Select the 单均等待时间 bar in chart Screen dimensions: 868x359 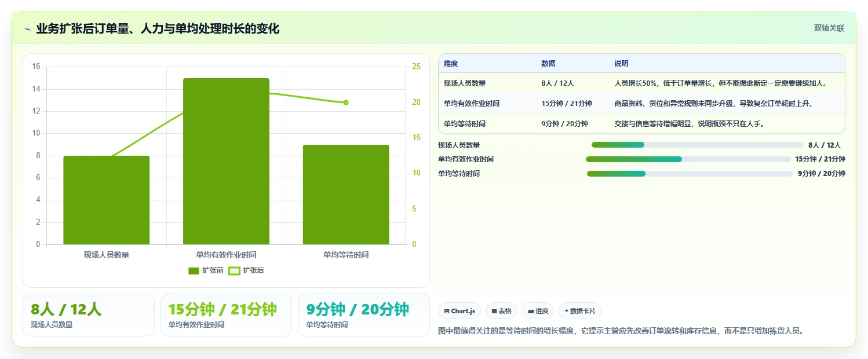coord(346,195)
